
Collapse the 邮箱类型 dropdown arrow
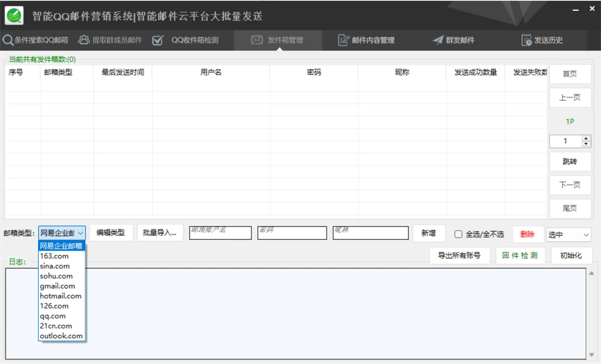coord(80,233)
